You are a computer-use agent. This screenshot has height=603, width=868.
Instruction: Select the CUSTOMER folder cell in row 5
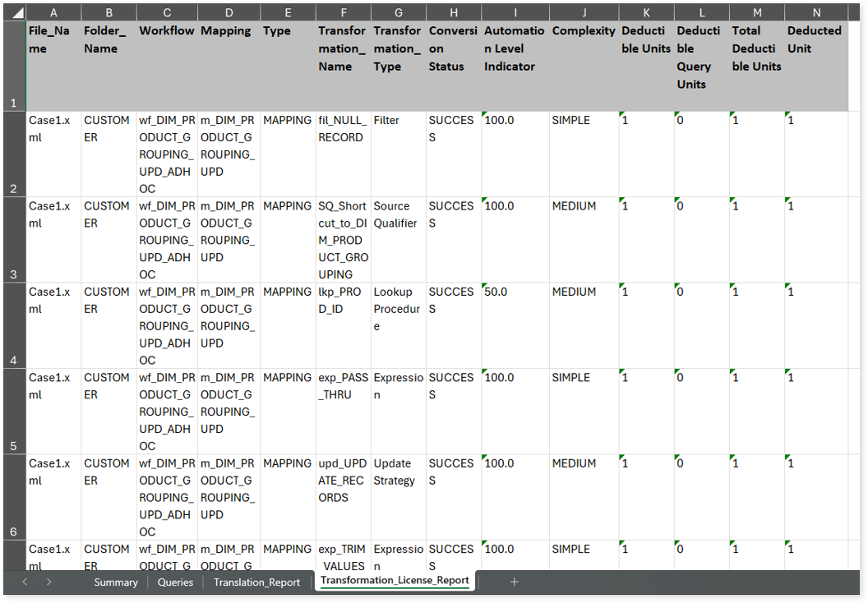[109, 412]
